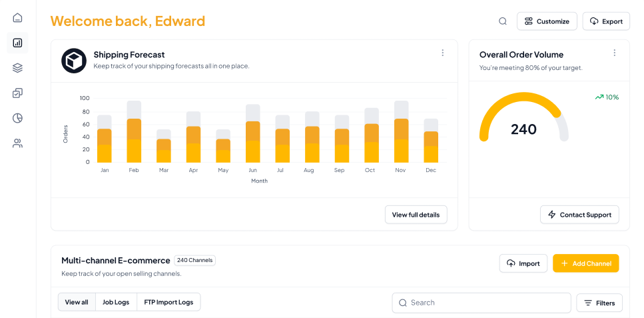Open the Home icon in sidebar
This screenshot has width=644, height=318.
click(17, 18)
